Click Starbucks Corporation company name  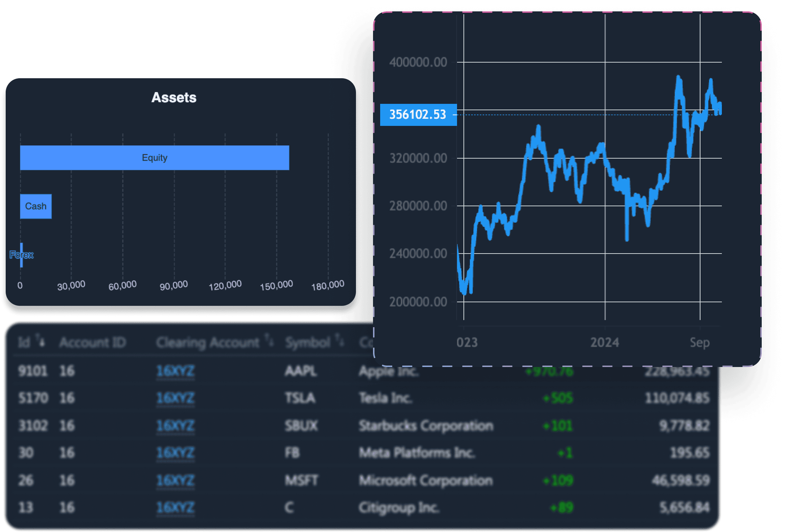426,426
